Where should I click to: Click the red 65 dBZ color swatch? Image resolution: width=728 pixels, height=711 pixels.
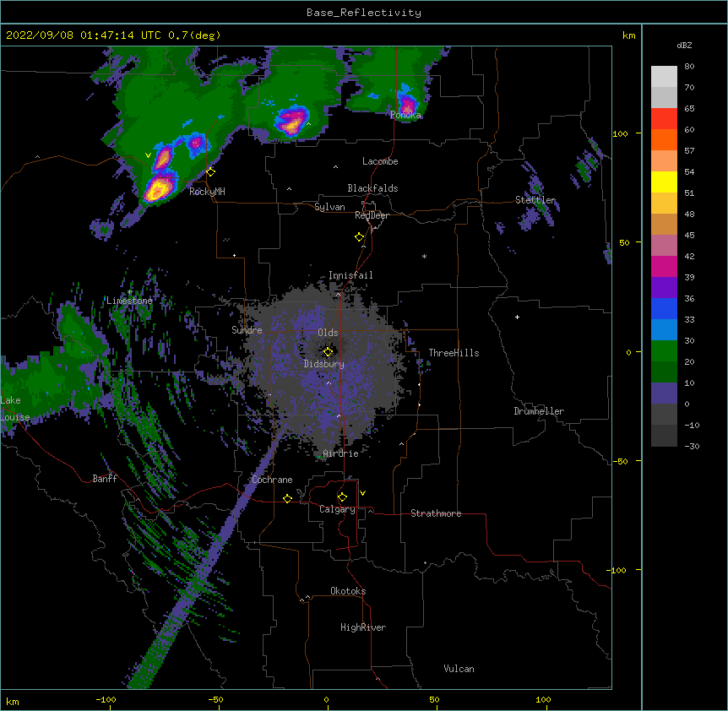click(x=664, y=118)
